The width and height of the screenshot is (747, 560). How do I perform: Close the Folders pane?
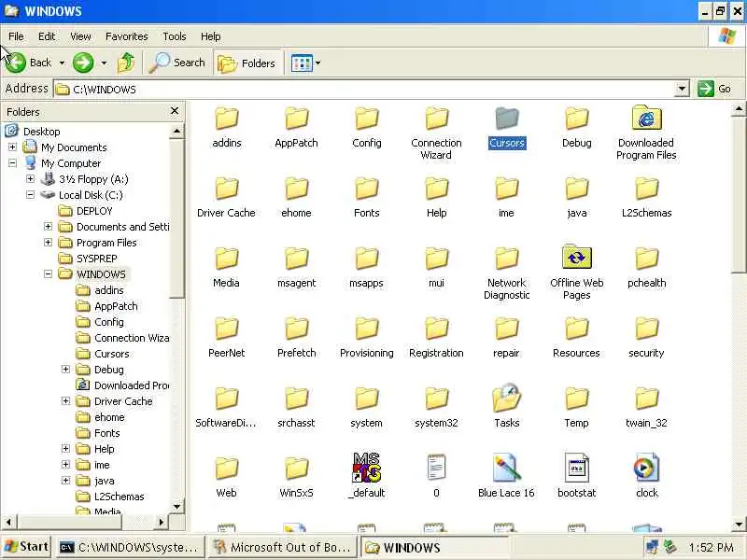tap(175, 111)
